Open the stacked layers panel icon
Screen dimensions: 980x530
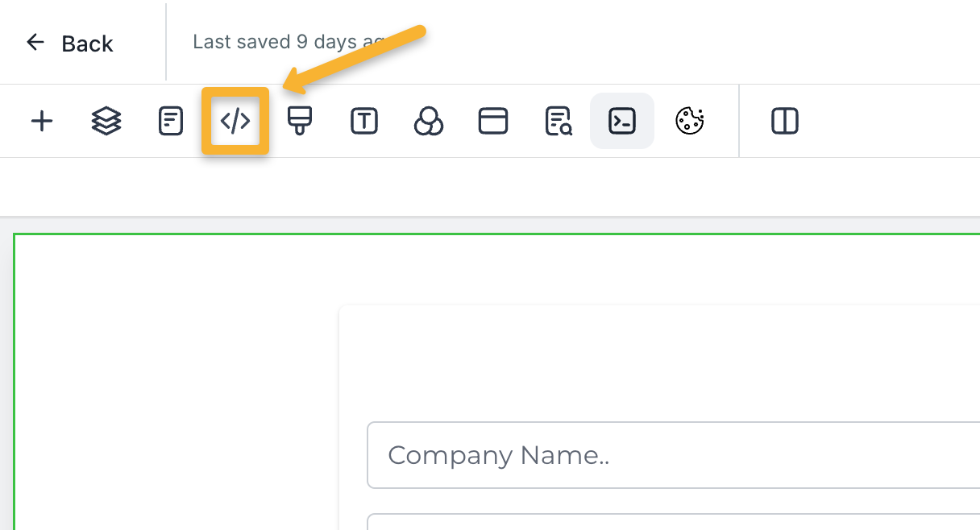(x=106, y=122)
